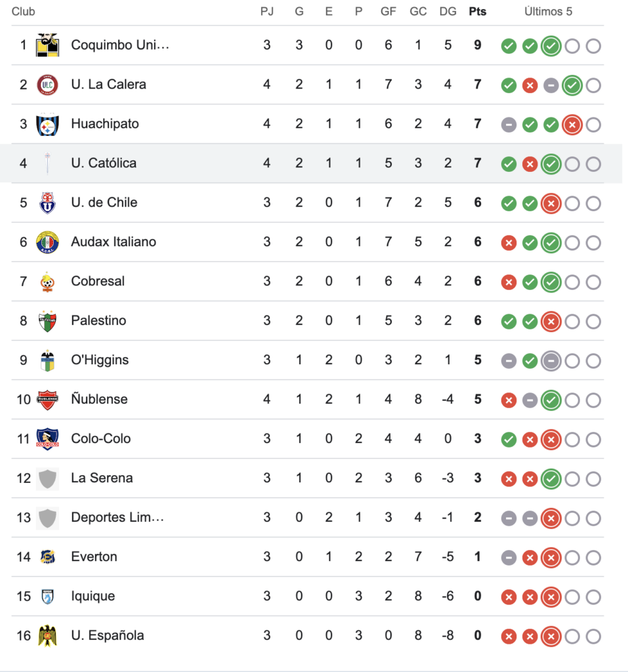Click the U. de Chile team logo
The width and height of the screenshot is (628, 672).
click(47, 203)
